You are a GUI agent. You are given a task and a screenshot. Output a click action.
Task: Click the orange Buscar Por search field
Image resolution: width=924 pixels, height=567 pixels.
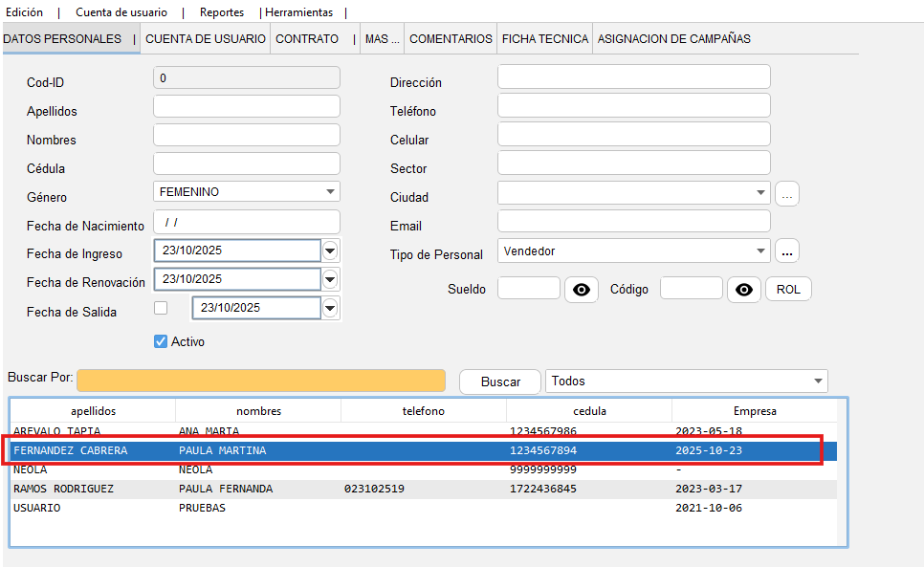tap(261, 381)
